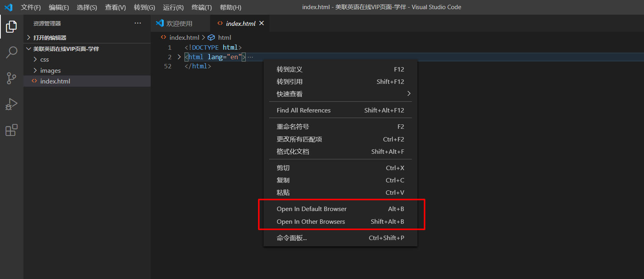Switch to the 欢迎使用 tab

click(x=180, y=23)
